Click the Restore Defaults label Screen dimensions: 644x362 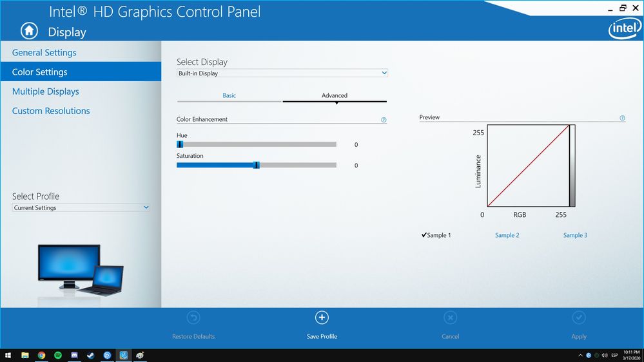coord(193,336)
